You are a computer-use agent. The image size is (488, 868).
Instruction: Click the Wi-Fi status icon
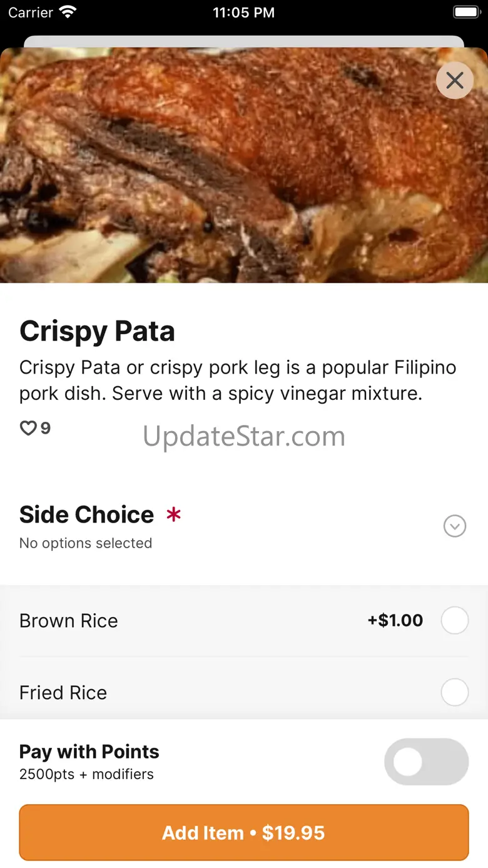[67, 13]
